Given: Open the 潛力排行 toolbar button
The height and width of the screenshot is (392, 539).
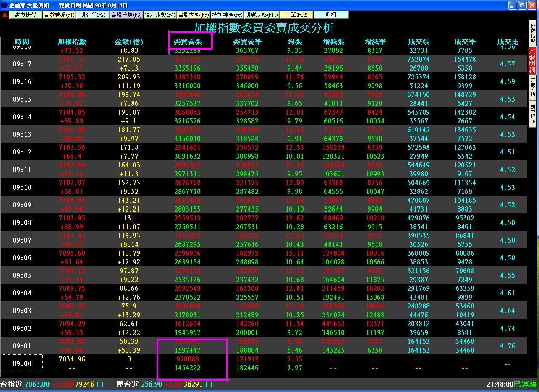Looking at the screenshot, I should 26,15.
